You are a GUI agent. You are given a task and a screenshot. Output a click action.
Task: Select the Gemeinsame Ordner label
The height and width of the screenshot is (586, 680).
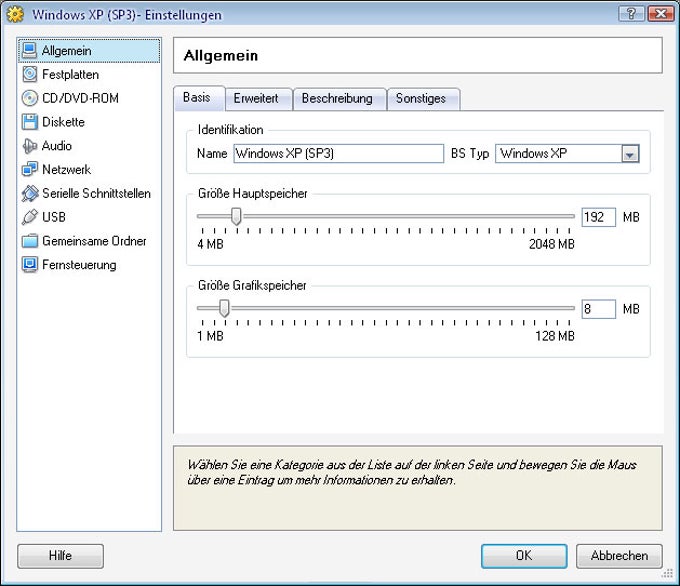pyautogui.click(x=94, y=241)
